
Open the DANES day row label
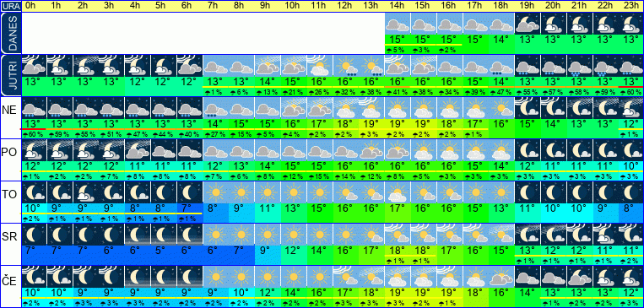(10, 33)
